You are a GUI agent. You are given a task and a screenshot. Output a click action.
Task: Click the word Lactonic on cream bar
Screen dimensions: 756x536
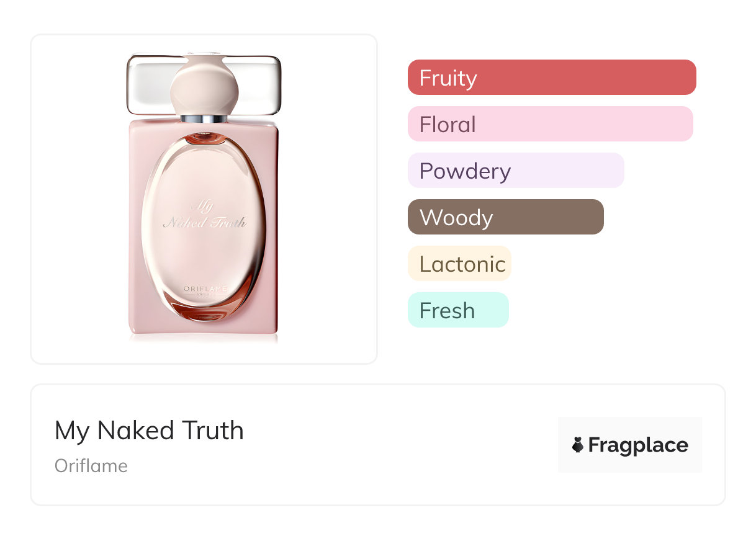pyautogui.click(x=462, y=264)
